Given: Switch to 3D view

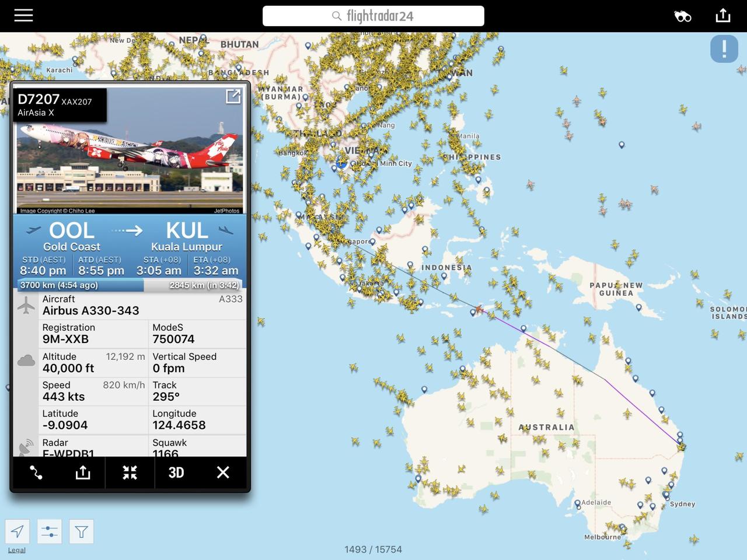Looking at the screenshot, I should click(176, 473).
